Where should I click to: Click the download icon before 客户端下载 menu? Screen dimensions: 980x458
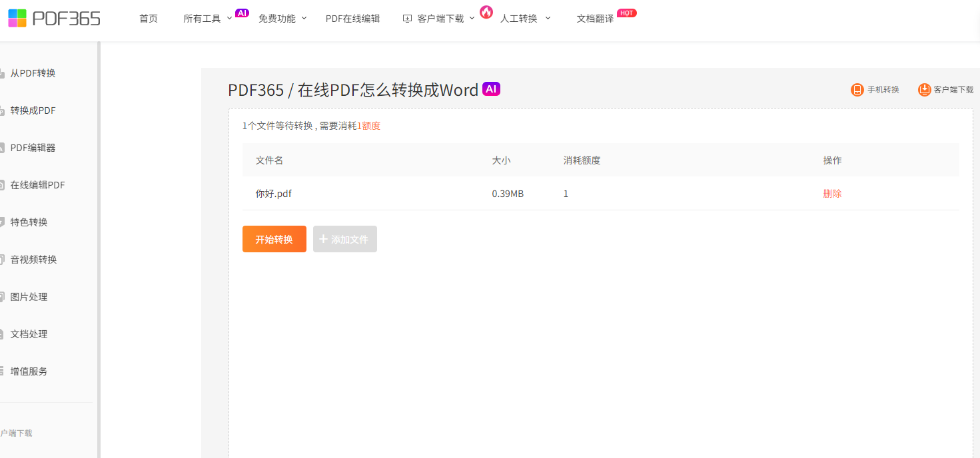408,19
